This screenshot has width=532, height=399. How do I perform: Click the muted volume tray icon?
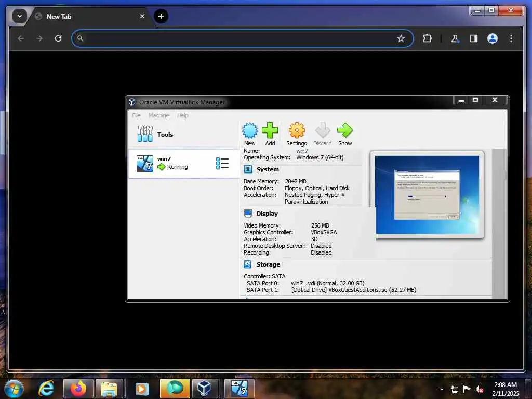480,389
